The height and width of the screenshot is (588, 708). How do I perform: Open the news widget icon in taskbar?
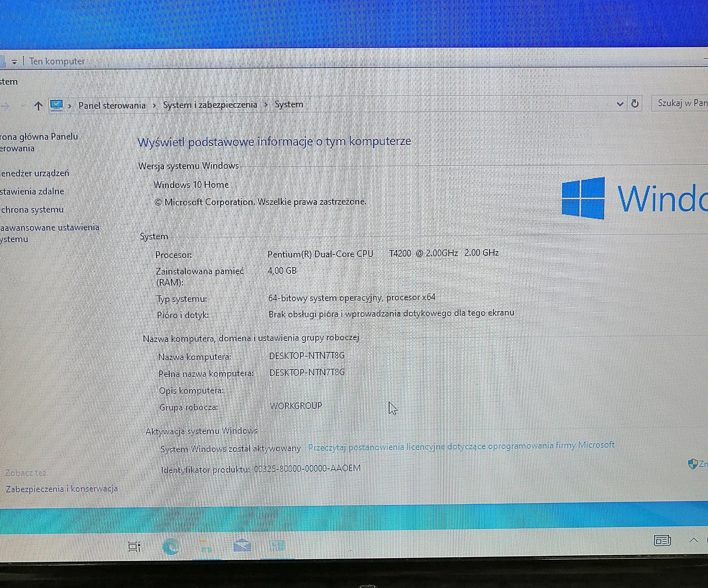click(x=662, y=541)
